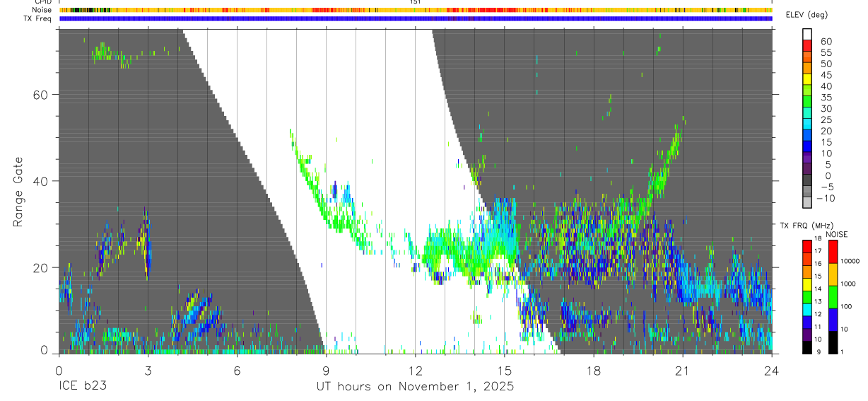Screen dimensions: 868x401
Task: Click the 24 tick on UT hours axis
Action: click(772, 370)
